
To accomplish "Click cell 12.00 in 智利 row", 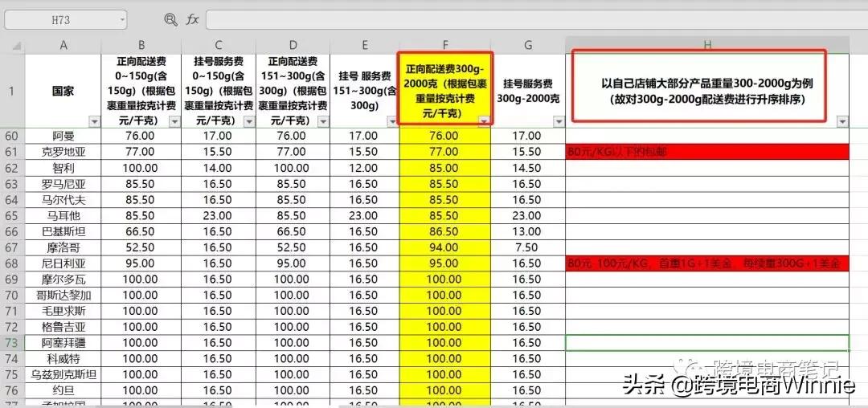I will coord(364,168).
